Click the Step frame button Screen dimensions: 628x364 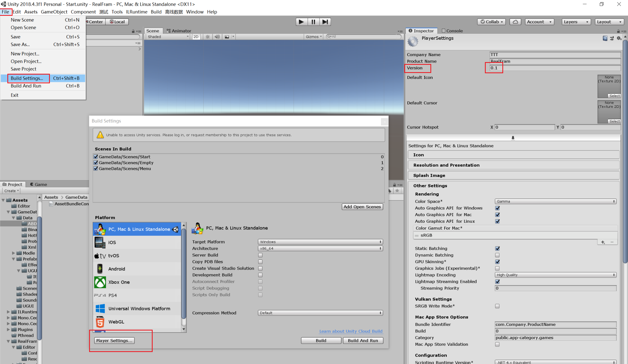point(325,22)
